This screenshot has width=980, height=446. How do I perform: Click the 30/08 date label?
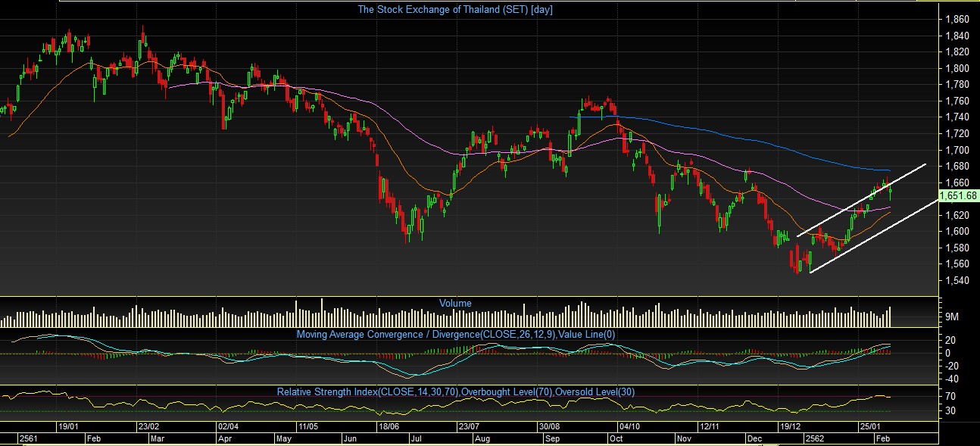click(548, 427)
